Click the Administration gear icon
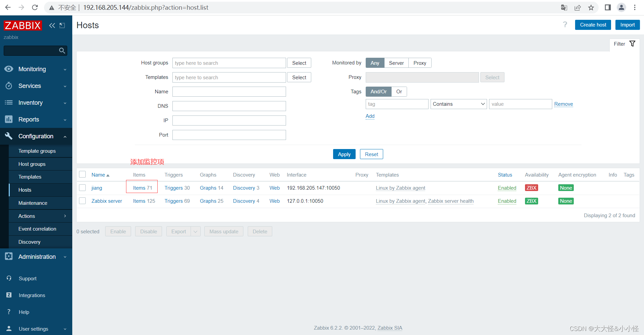The width and height of the screenshot is (644, 335). click(x=9, y=256)
